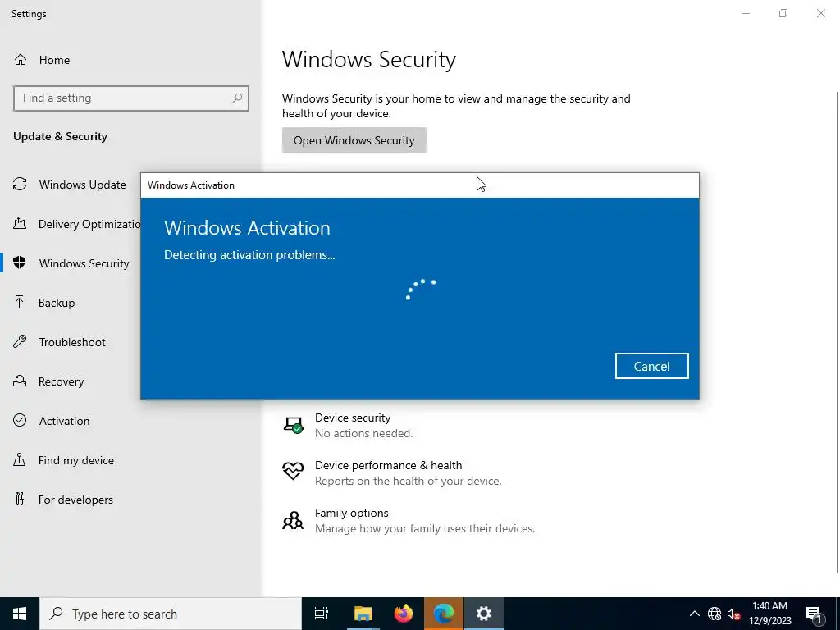
Task: Open the Family options link
Action: (x=351, y=513)
